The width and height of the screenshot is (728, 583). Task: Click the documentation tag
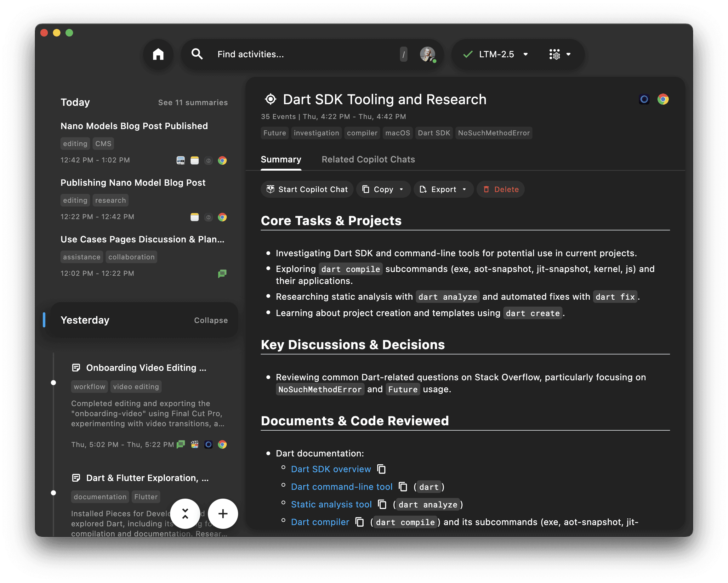[100, 496]
